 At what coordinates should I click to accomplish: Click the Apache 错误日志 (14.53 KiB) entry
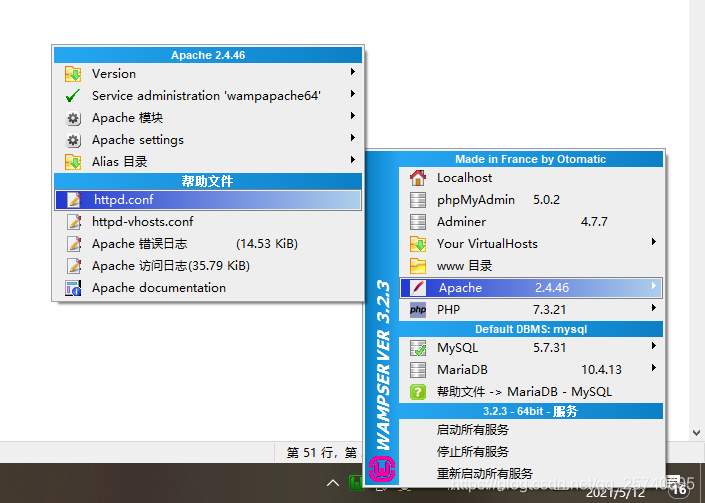208,244
